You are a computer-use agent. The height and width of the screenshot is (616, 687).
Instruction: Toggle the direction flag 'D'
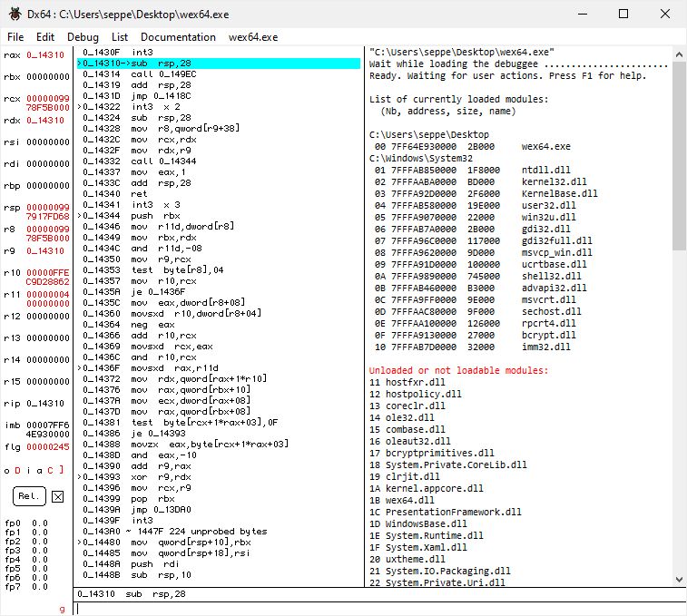(17, 471)
